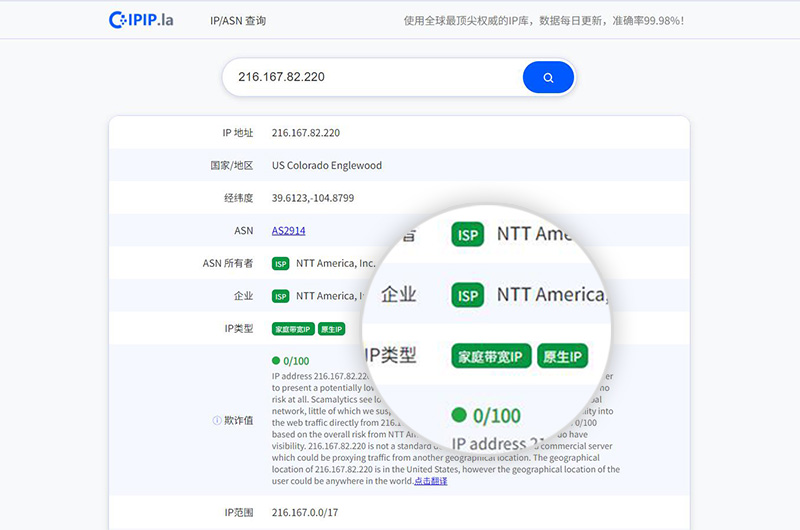Click the IP address value 216.167.82.220 in table

(306, 133)
